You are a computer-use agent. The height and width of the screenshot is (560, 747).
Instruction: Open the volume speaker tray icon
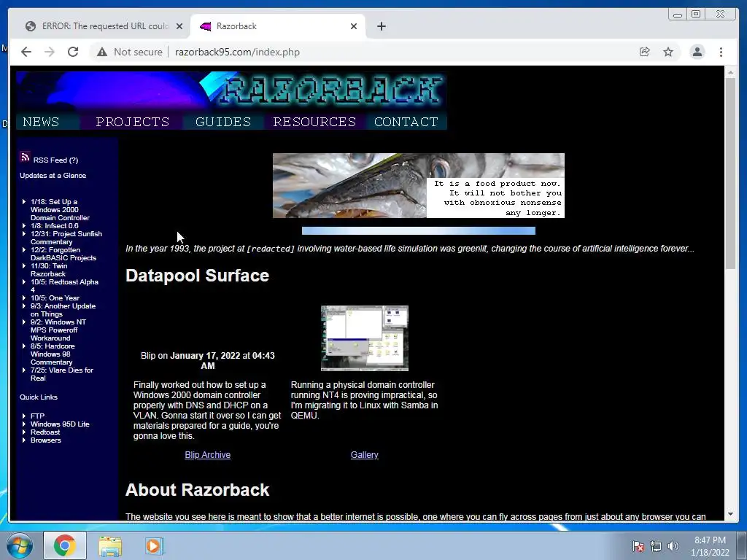click(x=673, y=546)
